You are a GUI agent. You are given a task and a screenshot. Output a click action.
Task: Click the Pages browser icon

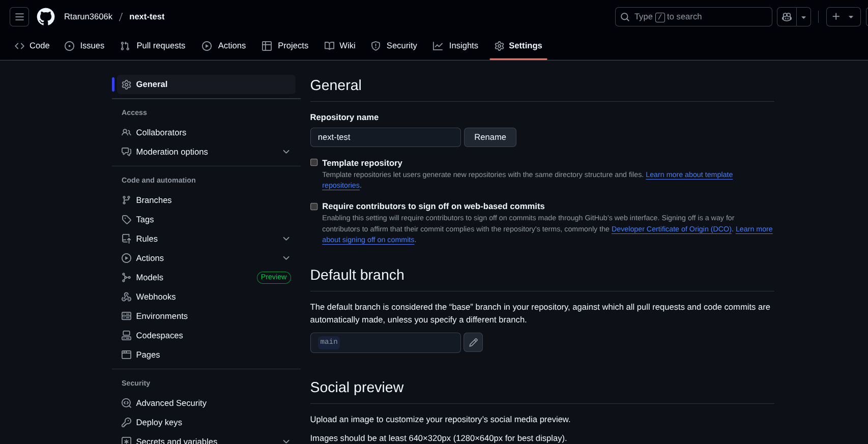[x=126, y=354]
